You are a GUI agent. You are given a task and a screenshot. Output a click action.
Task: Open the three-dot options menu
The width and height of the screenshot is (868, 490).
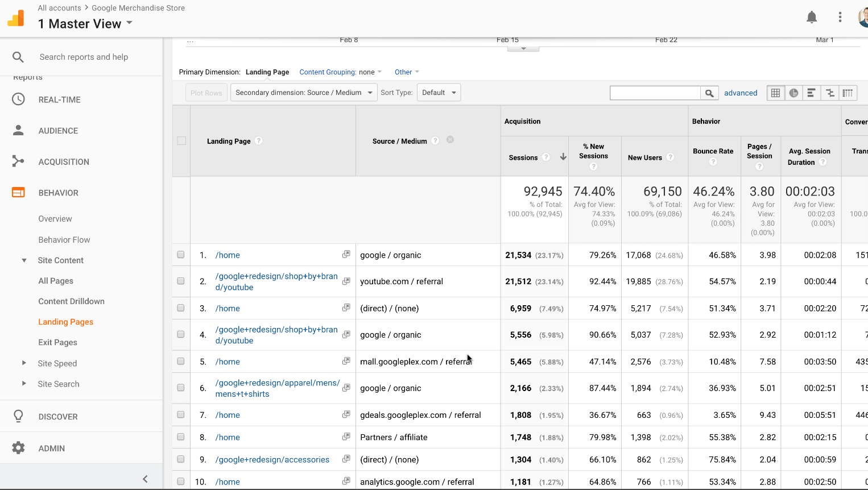[840, 17]
